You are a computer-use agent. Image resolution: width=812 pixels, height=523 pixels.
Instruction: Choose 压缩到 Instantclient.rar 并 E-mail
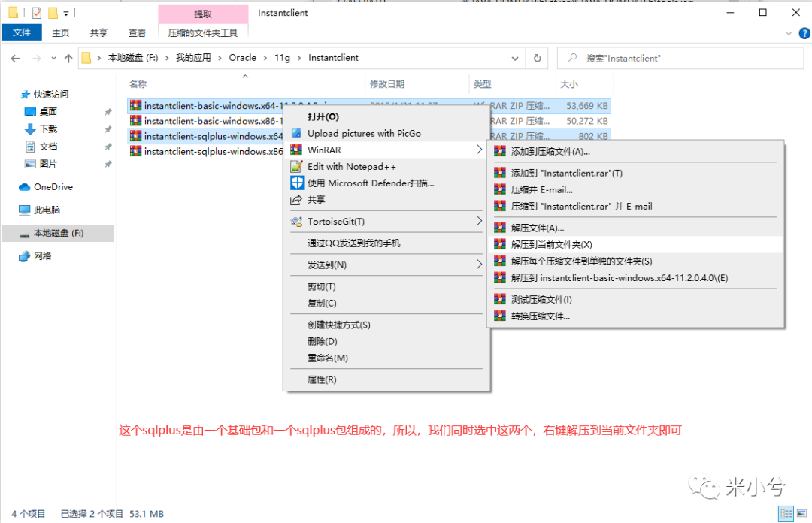pyautogui.click(x=635, y=206)
